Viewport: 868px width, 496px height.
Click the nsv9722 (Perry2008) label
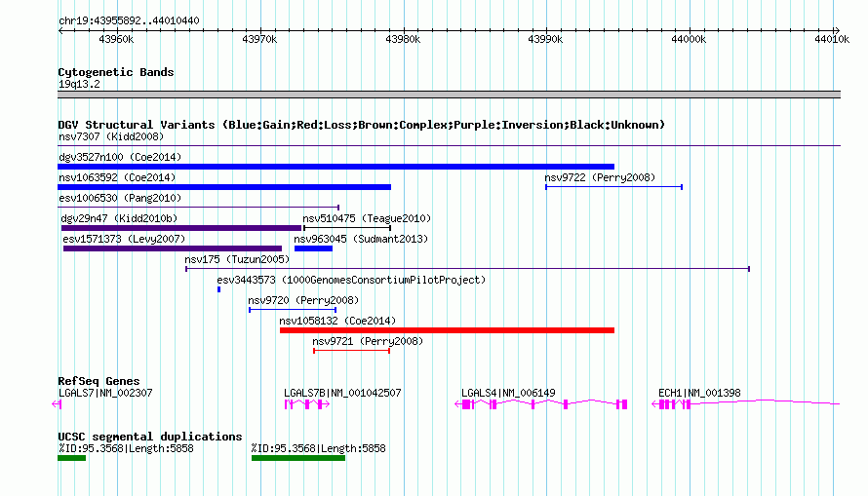600,177
